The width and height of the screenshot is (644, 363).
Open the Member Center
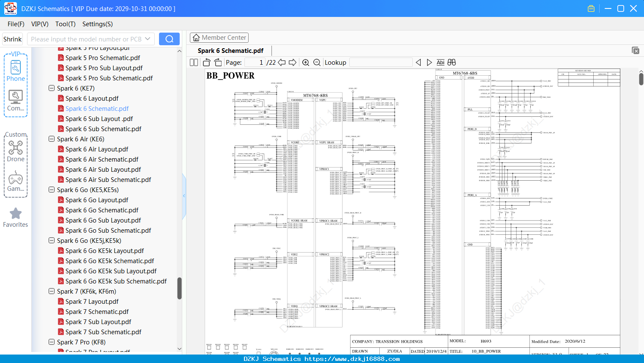click(x=219, y=38)
